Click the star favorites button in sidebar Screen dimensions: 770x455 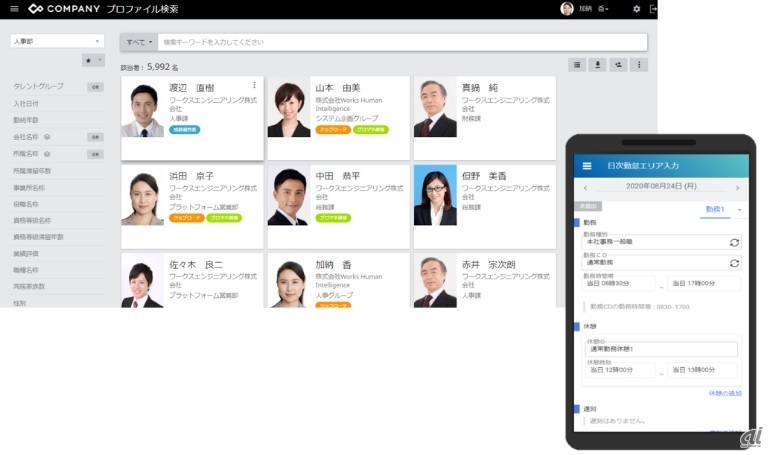(x=88, y=60)
